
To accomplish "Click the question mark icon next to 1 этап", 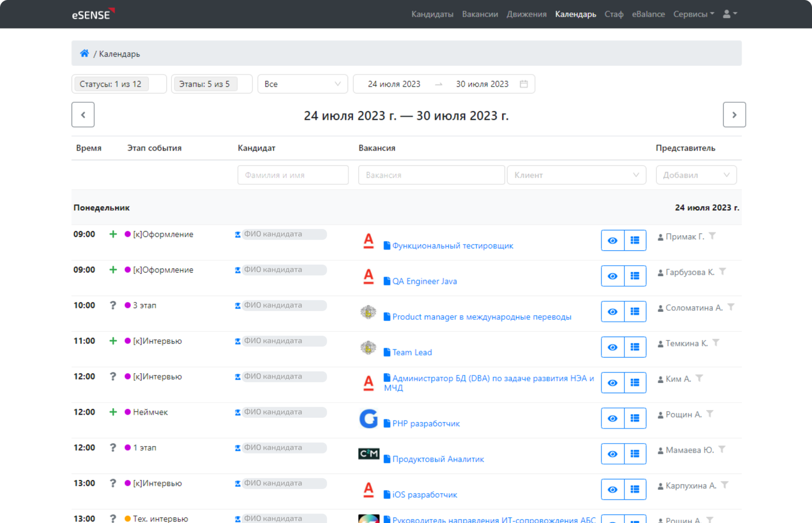I will point(113,448).
